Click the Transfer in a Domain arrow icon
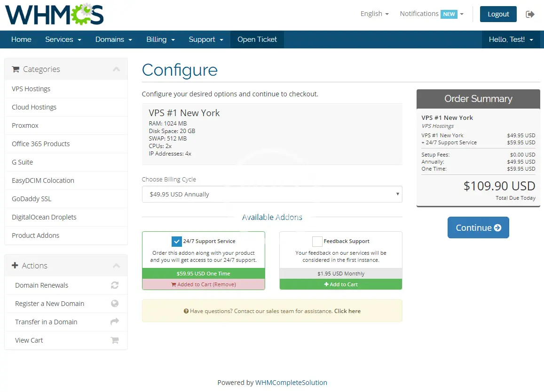 coord(115,322)
